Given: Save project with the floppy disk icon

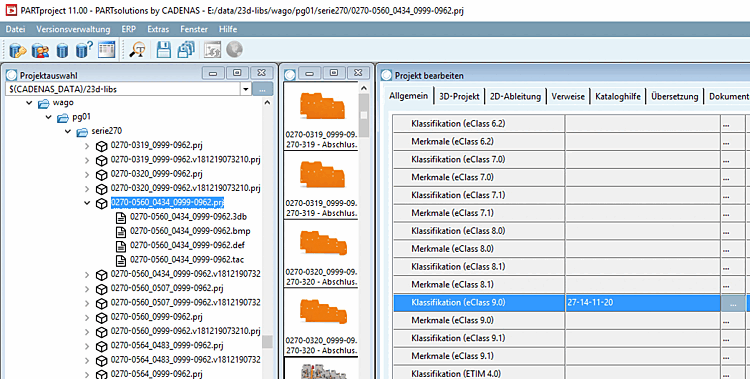Looking at the screenshot, I should (x=164, y=49).
